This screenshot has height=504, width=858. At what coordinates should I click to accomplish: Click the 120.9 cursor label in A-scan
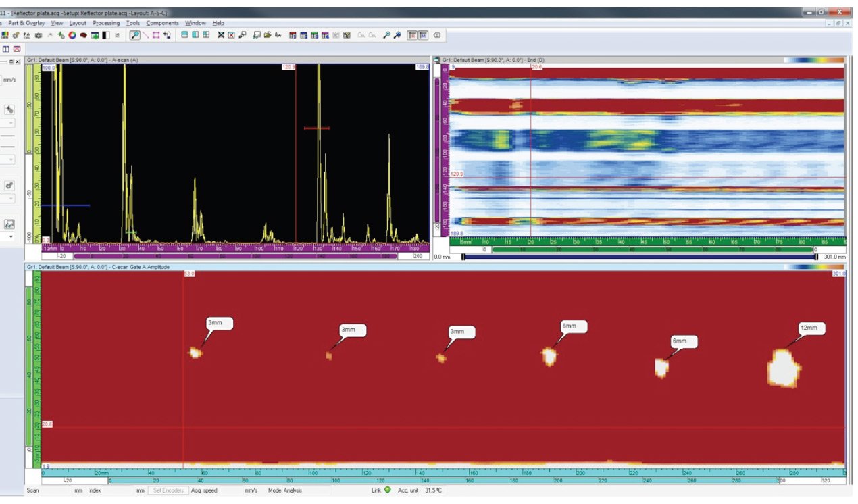click(288, 67)
